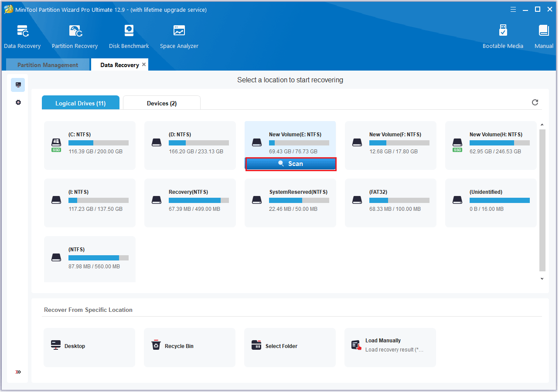Select the I: NTFS drive icon
Viewport: 559px width, 392px height.
[56, 200]
